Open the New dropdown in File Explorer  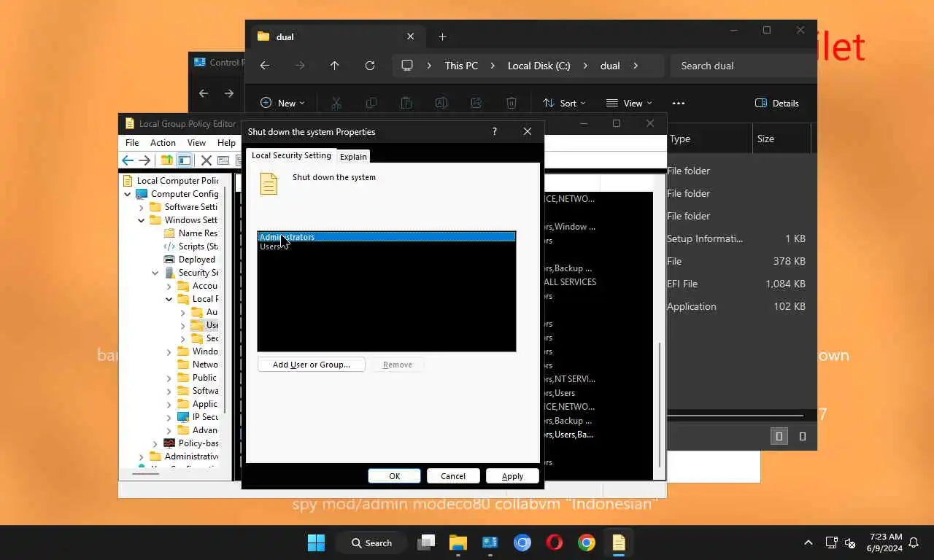click(x=283, y=103)
